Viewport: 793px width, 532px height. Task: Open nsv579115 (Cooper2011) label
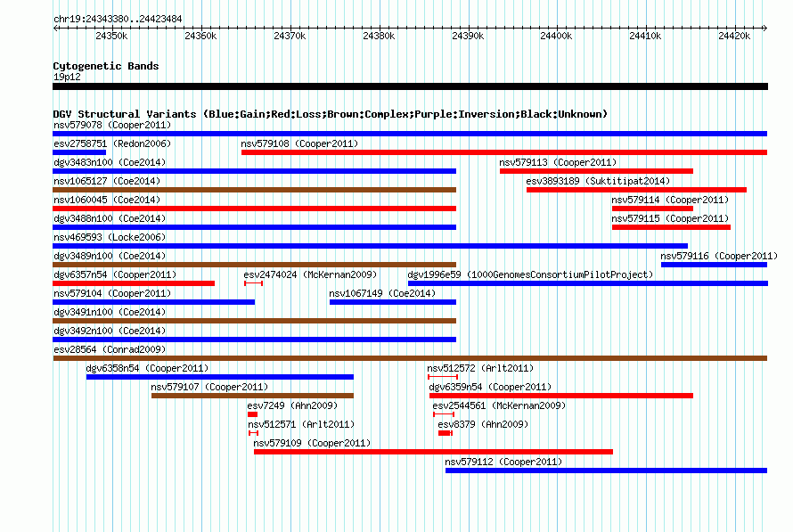[670, 218]
